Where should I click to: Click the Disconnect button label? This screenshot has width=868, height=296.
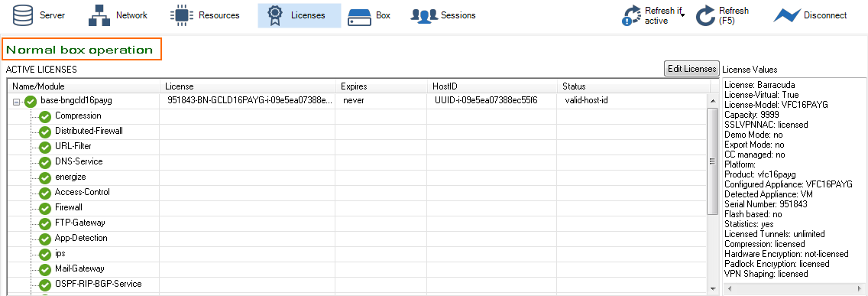pos(825,15)
